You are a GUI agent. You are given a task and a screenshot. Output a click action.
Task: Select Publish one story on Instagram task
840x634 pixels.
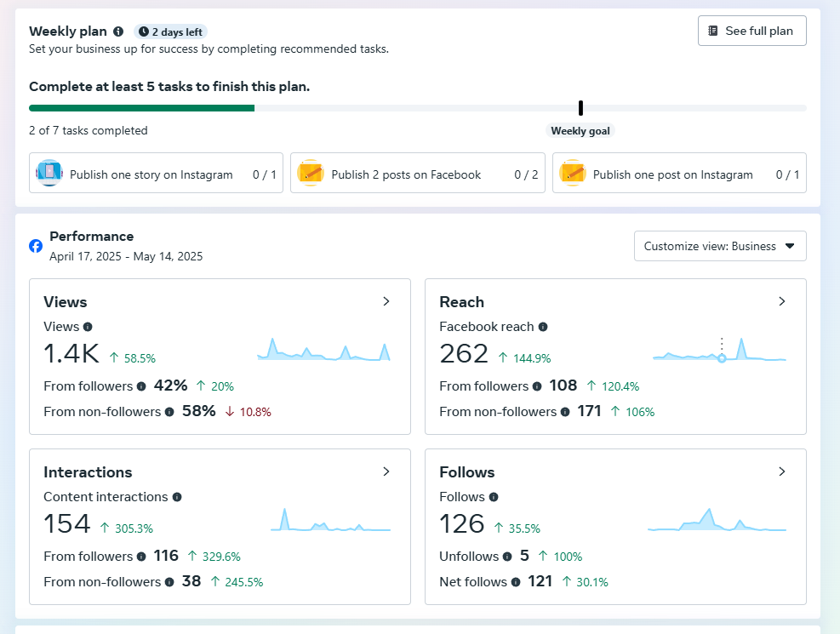(156, 174)
